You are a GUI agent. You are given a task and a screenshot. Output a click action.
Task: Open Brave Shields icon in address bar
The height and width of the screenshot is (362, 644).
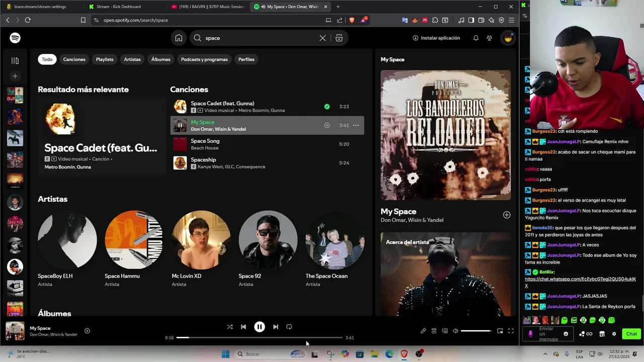coord(352,20)
